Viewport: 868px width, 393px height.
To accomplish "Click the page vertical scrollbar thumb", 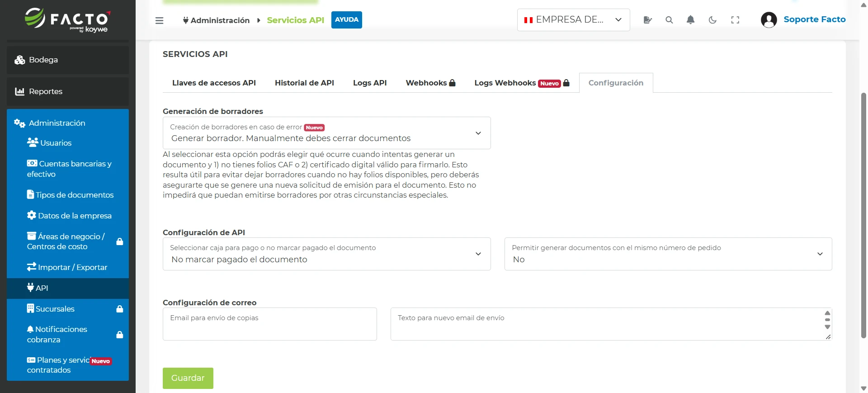I will [863, 215].
